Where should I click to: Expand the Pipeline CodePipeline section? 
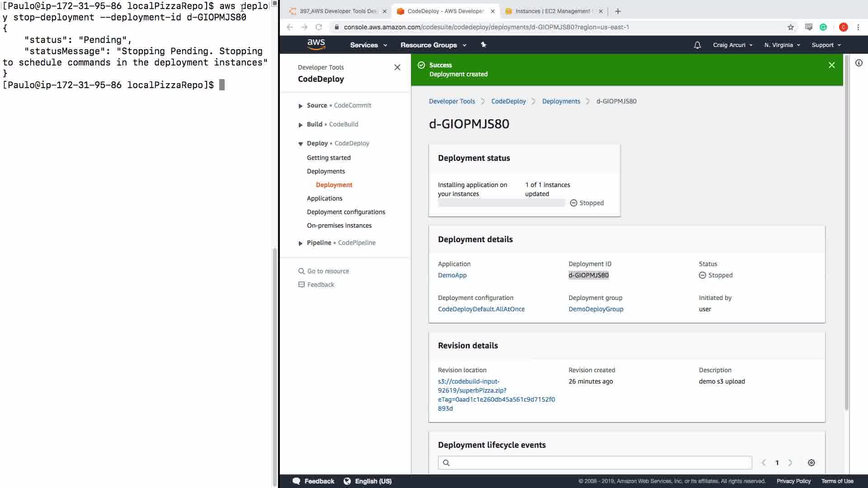click(x=301, y=243)
